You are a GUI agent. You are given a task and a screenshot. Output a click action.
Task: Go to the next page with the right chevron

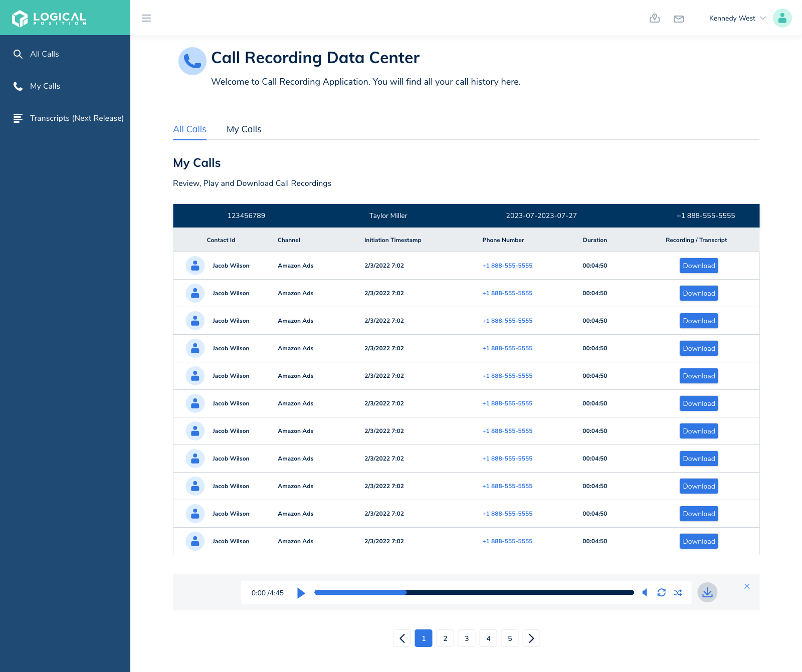pyautogui.click(x=531, y=638)
